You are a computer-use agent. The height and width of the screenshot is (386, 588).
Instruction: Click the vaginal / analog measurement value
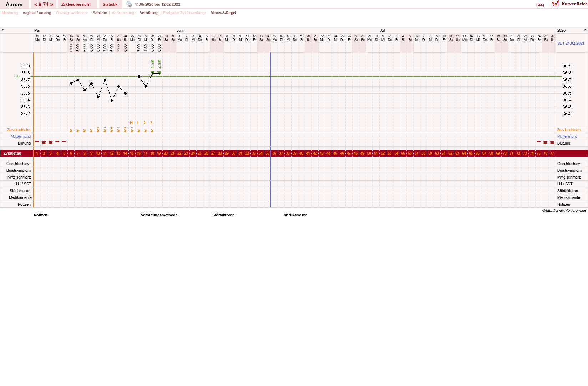37,13
